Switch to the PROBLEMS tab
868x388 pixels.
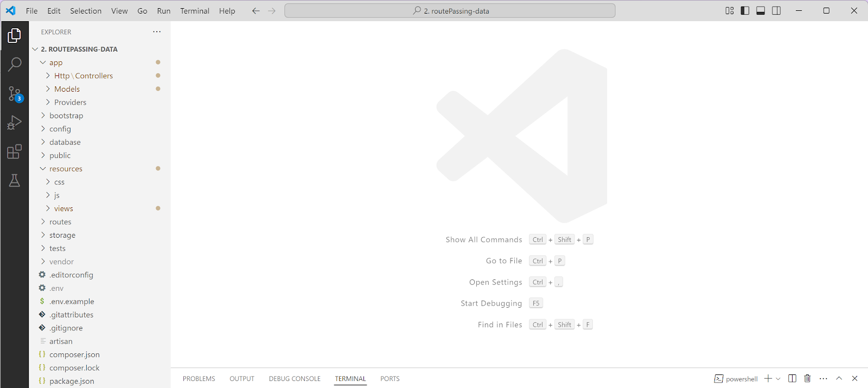pos(199,379)
